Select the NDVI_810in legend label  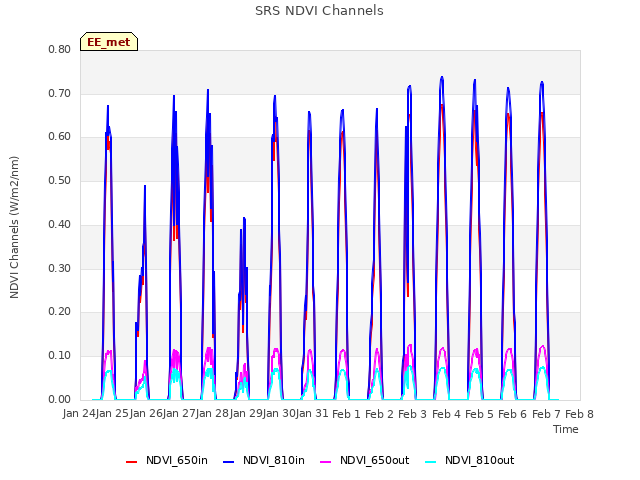point(274,460)
